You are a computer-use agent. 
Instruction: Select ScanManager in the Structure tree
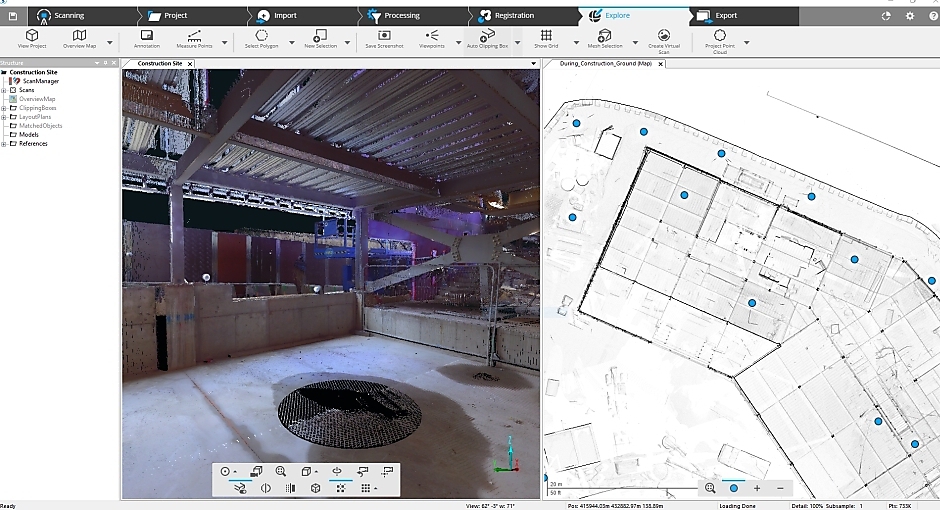[x=39, y=81]
